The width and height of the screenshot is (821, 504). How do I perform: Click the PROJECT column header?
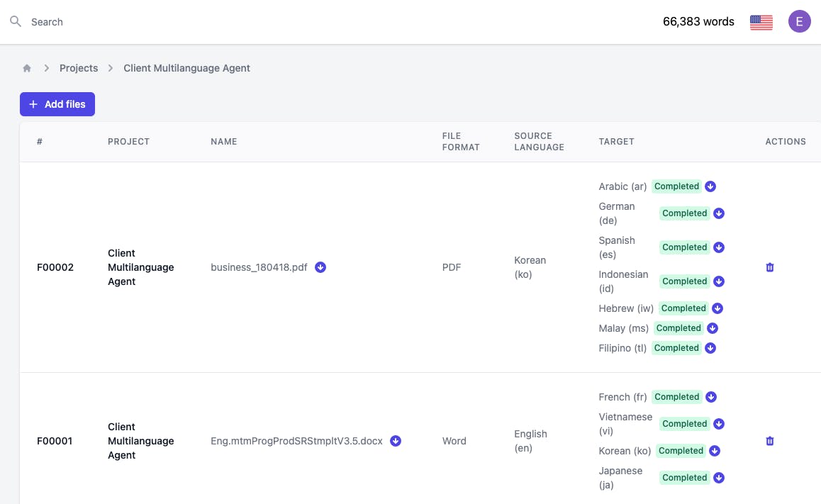coord(129,142)
